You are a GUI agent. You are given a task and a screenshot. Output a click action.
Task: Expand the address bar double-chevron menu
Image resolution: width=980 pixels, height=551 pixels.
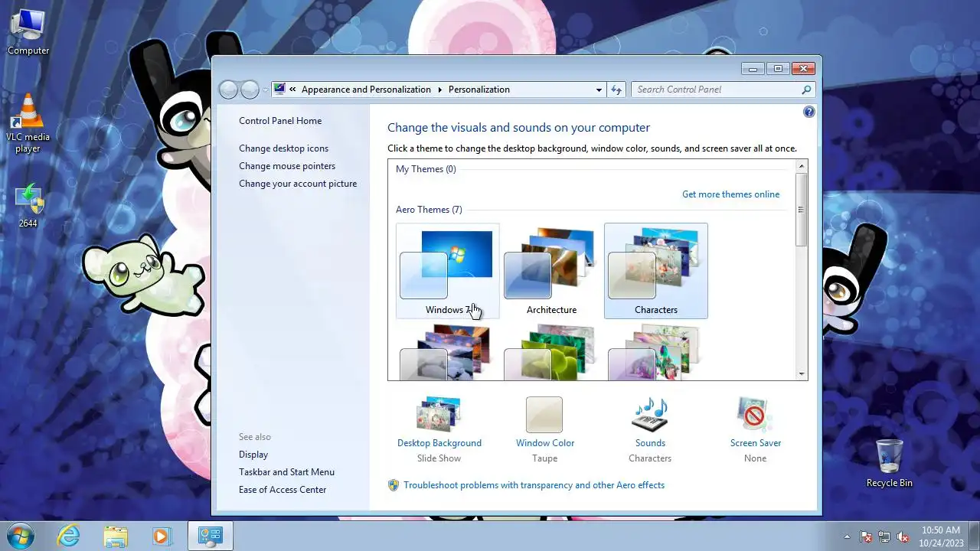click(292, 90)
